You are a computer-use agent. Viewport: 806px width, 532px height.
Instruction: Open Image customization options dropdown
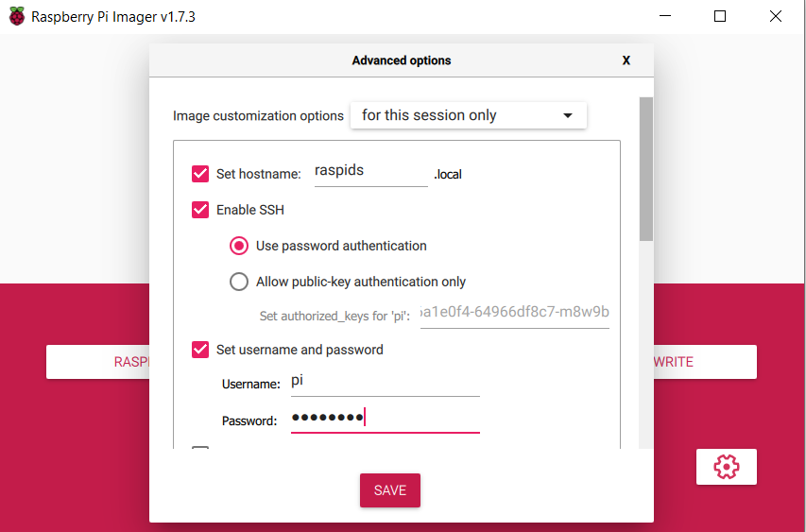pyautogui.click(x=469, y=115)
